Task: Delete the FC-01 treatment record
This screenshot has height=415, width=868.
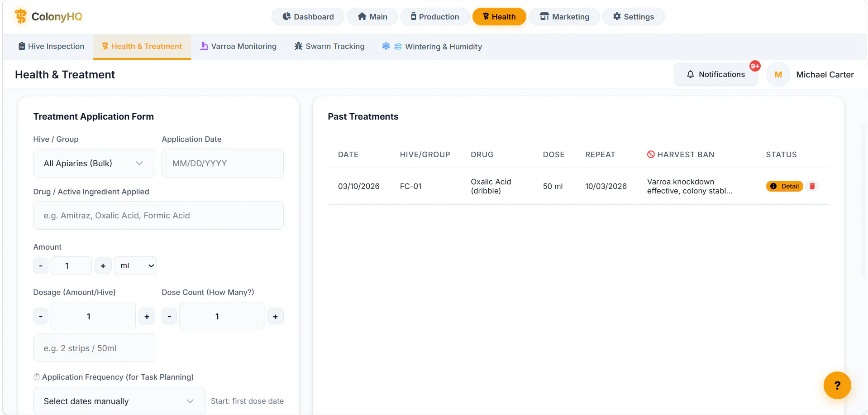Action: (x=812, y=186)
